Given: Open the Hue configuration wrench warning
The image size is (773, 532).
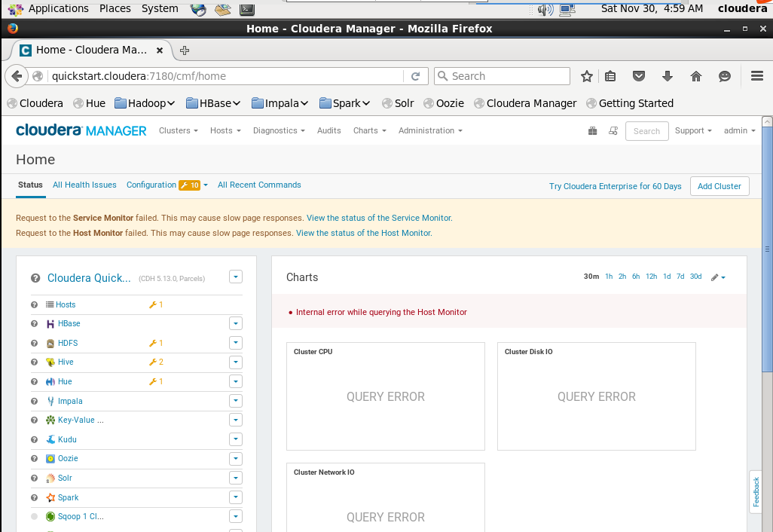Looking at the screenshot, I should pos(156,381).
